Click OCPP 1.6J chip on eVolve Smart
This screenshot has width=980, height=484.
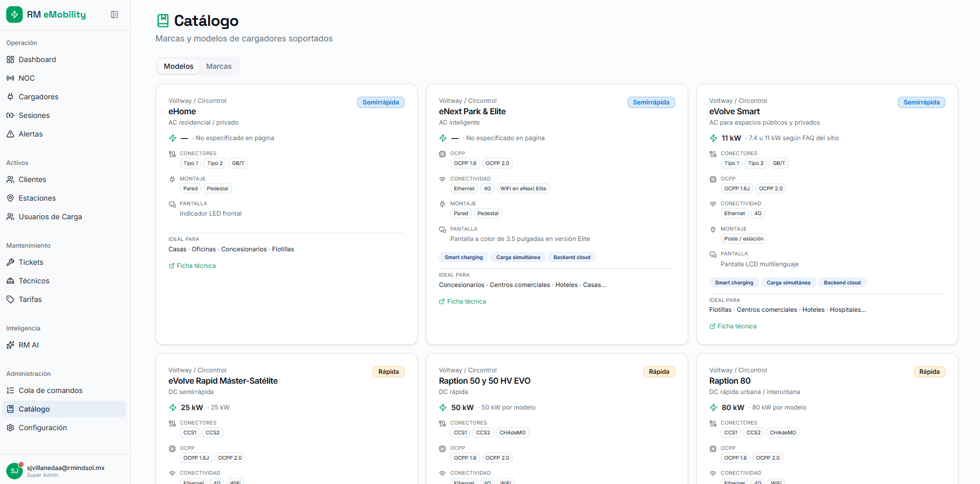click(737, 189)
